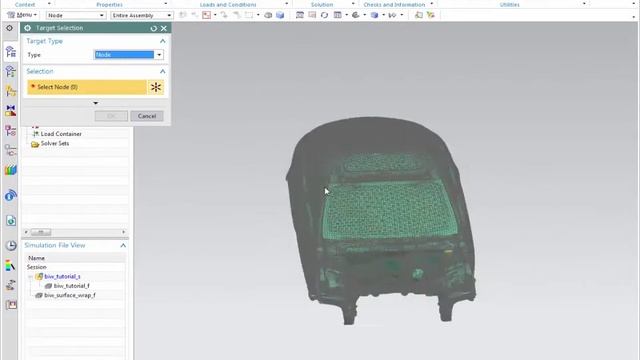Open the blue bowtie constraint tab in sidebar
Viewport: 640px width, 360px height.
(x=11, y=111)
